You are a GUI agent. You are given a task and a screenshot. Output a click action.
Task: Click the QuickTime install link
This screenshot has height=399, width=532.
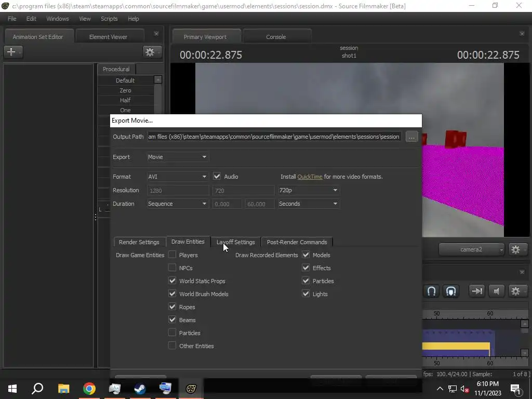point(310,177)
